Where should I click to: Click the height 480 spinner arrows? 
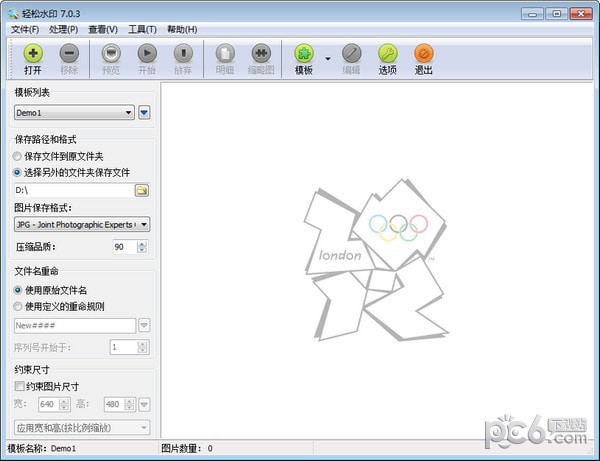(130, 404)
